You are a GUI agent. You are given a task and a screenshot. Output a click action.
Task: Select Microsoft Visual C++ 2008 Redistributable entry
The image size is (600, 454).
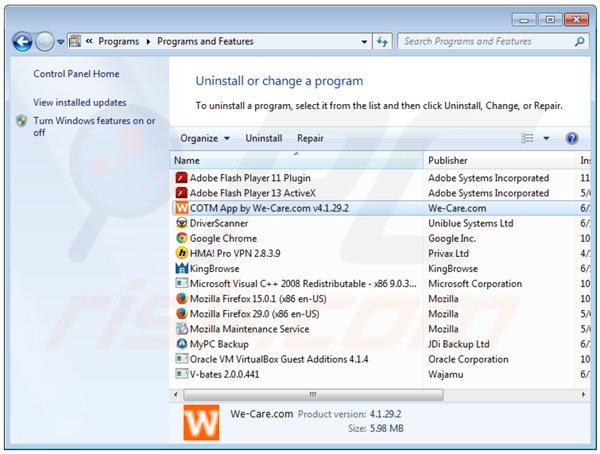(x=303, y=284)
